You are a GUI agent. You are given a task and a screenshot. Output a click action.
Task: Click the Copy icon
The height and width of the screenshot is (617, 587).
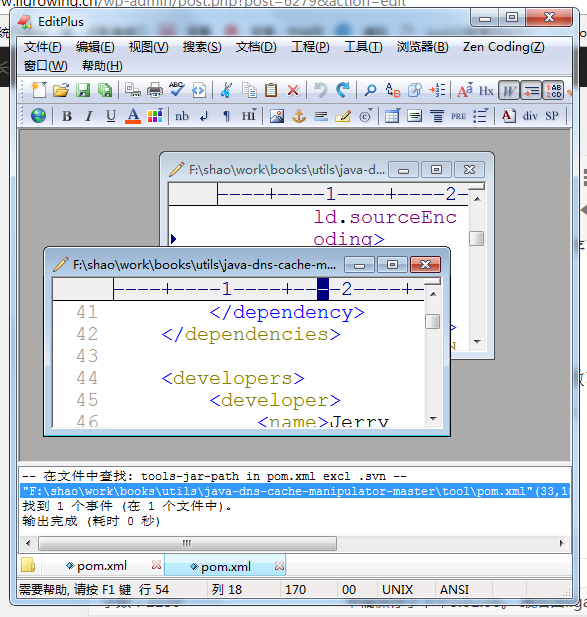pos(249,90)
